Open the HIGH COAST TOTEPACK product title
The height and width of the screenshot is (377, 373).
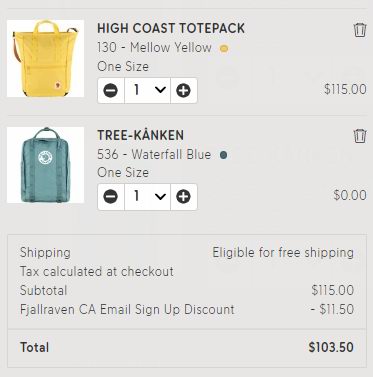pos(171,28)
